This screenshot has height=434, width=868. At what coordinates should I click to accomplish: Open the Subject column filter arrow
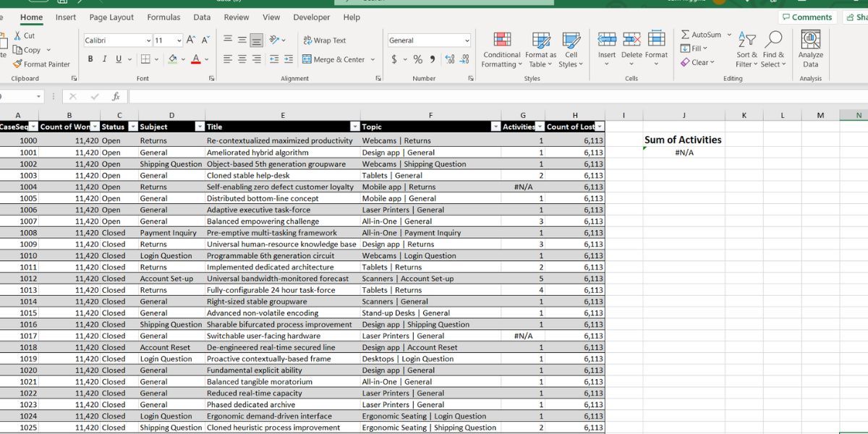point(200,127)
